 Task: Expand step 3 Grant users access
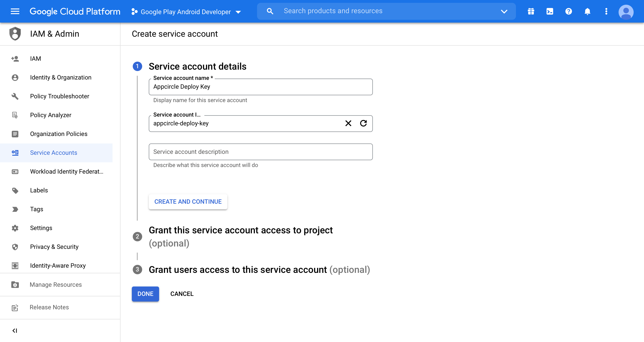(x=251, y=270)
